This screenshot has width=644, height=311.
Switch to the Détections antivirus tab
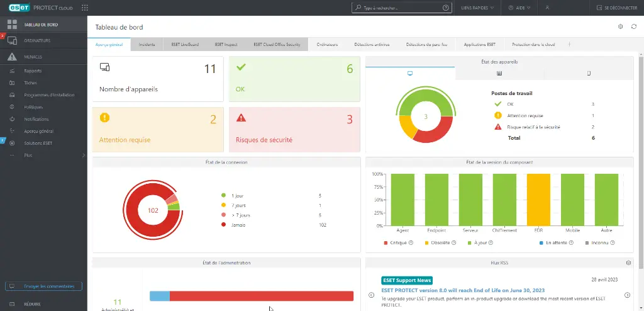[x=372, y=45]
